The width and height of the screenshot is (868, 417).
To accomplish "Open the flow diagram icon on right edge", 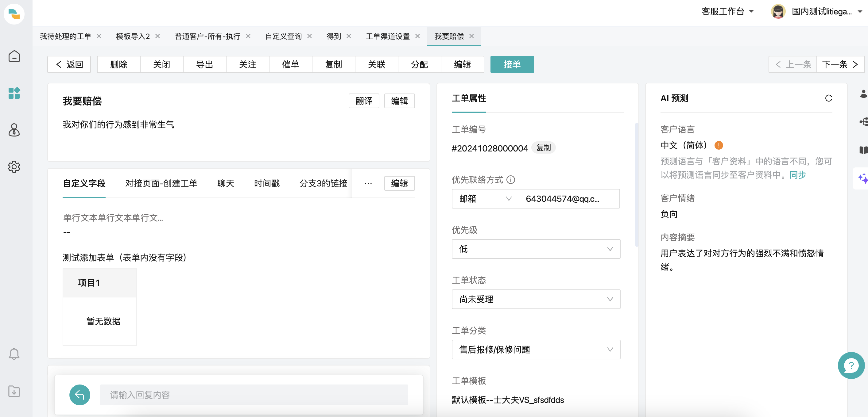I will tap(863, 122).
